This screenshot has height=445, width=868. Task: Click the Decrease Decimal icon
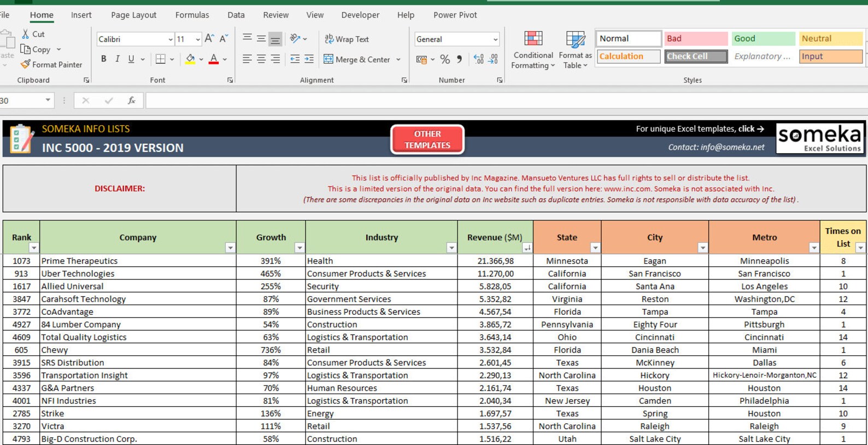point(493,59)
